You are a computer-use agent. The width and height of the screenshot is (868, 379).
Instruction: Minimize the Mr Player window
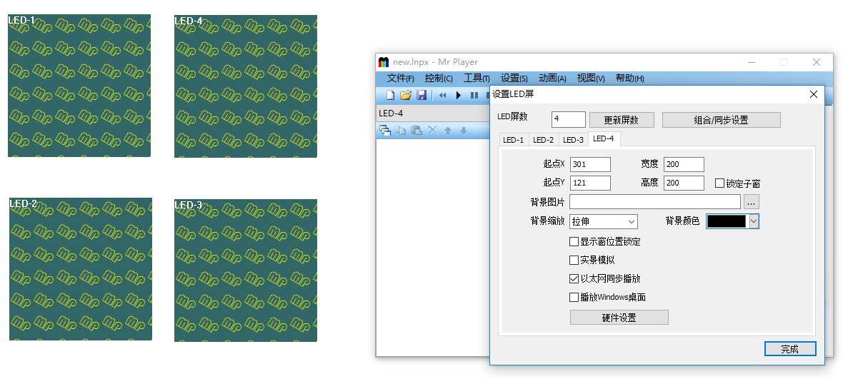(751, 62)
